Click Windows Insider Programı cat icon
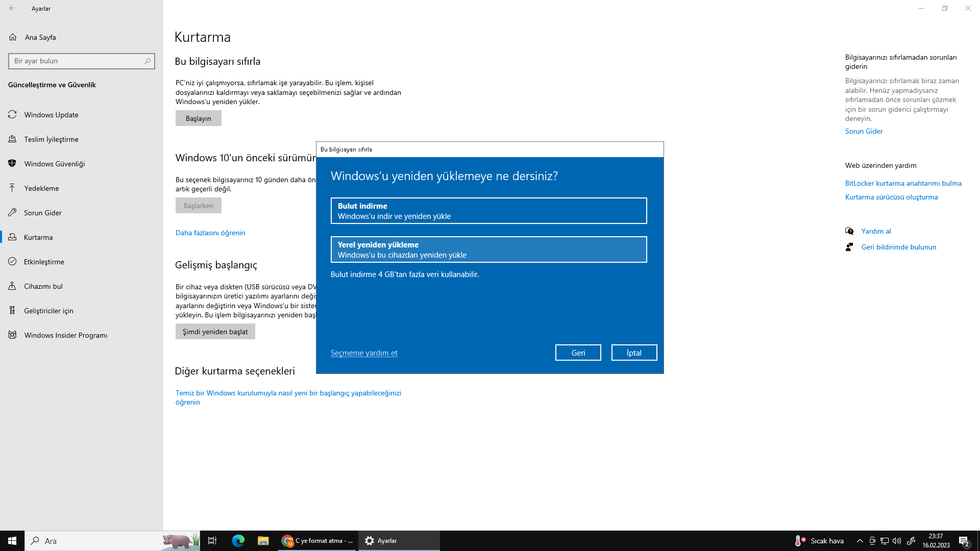Screen dimensions: 980x551 (x=12, y=335)
